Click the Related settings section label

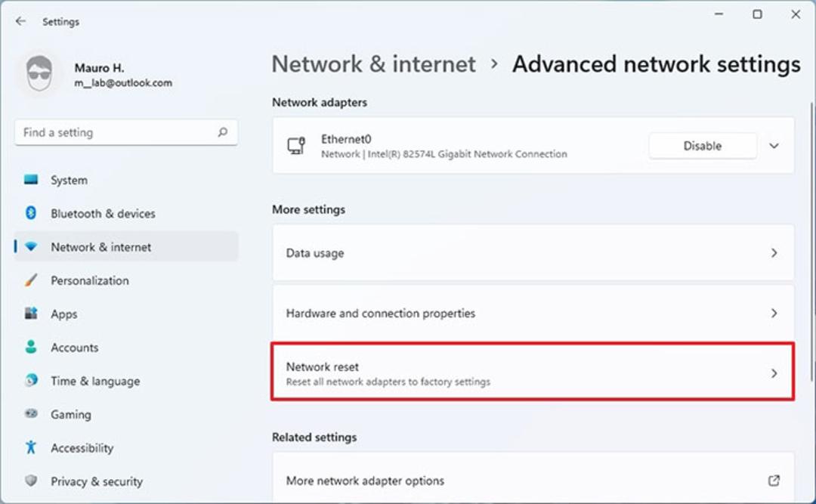point(314,438)
